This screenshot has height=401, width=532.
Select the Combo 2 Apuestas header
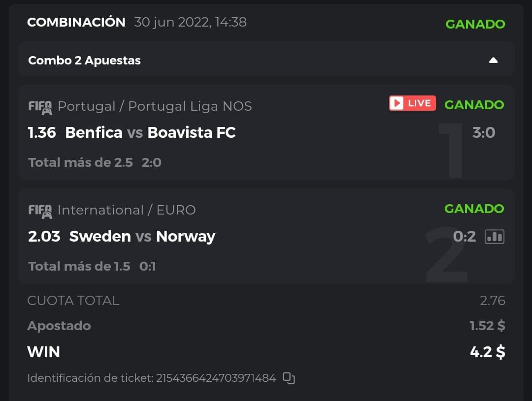click(x=84, y=61)
